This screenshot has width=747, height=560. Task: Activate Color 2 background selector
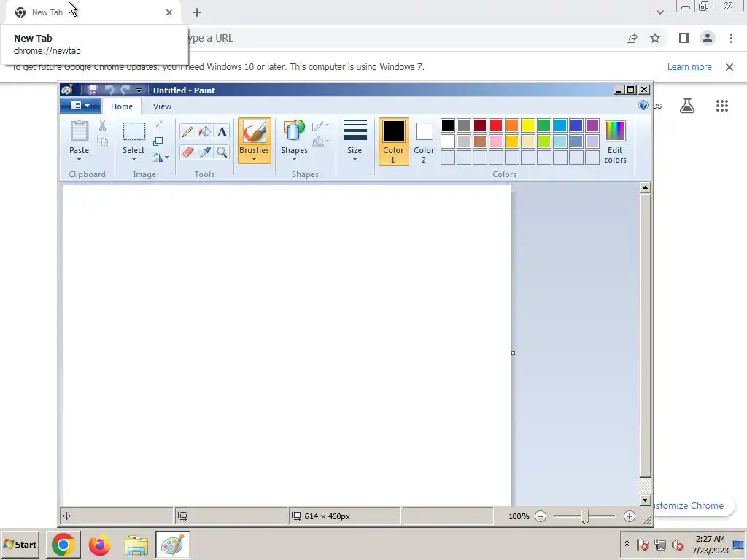pos(424,141)
